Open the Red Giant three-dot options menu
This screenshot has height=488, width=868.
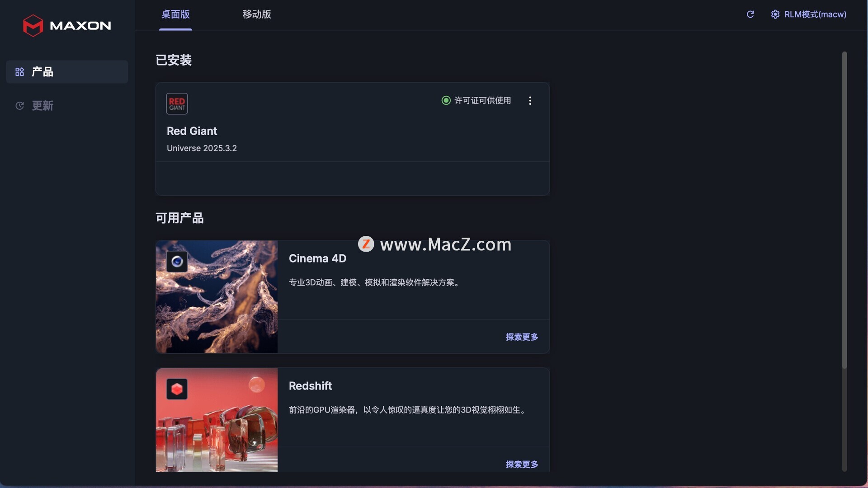click(530, 101)
